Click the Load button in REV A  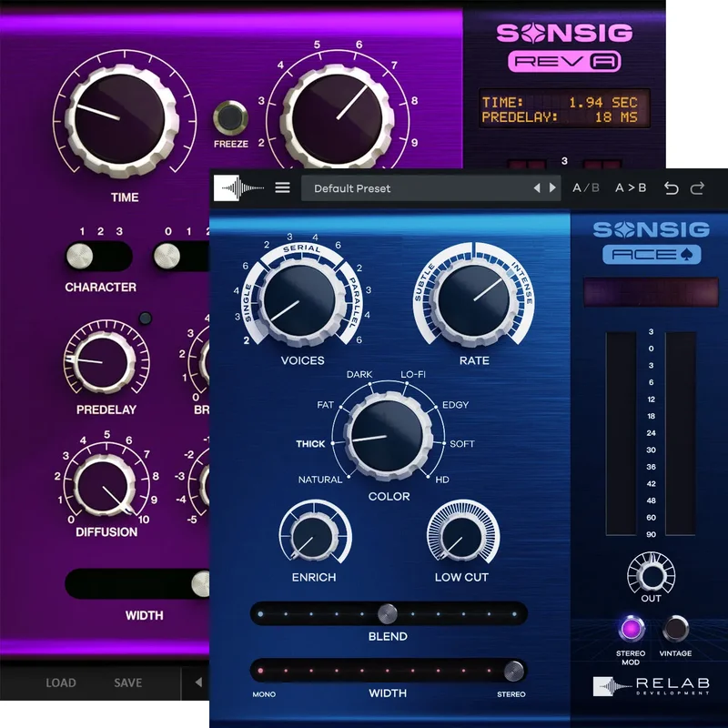click(61, 682)
